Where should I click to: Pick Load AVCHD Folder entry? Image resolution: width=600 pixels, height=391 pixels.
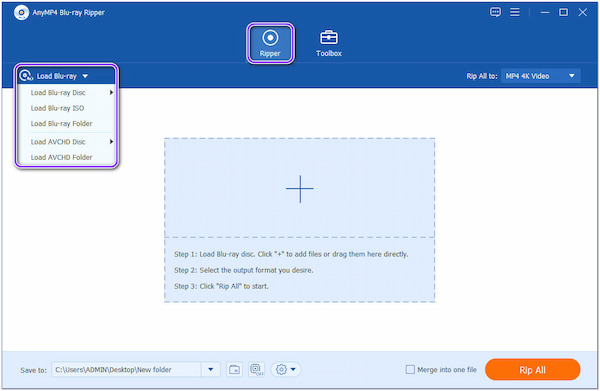(62, 157)
